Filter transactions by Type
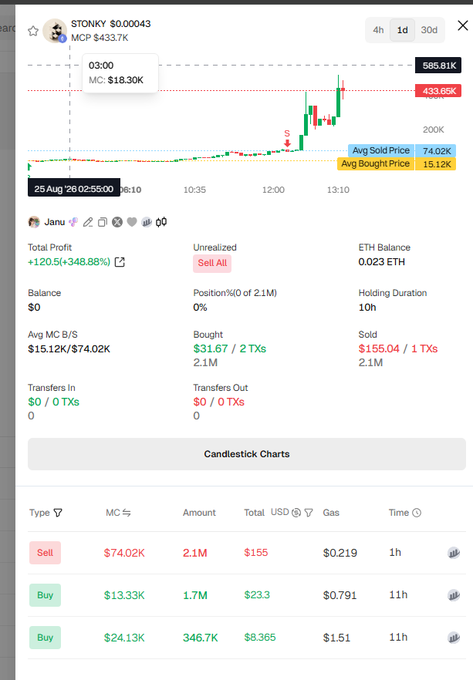This screenshot has height=680, width=473. [58, 513]
